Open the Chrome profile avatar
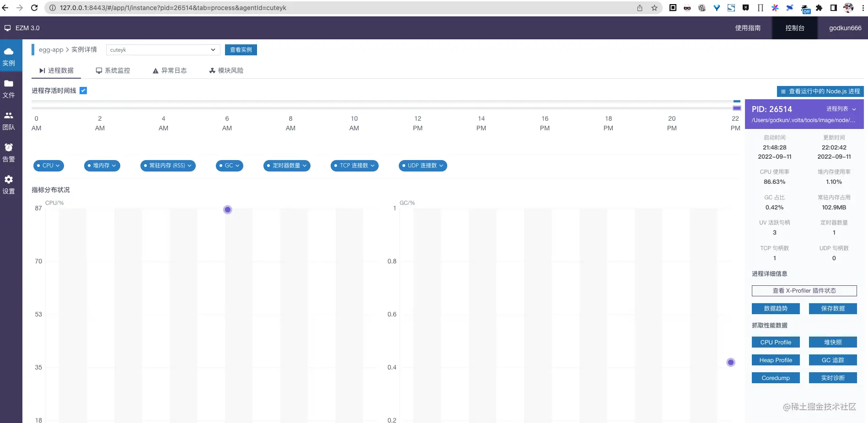Viewport: 868px width, 423px height. click(x=848, y=8)
